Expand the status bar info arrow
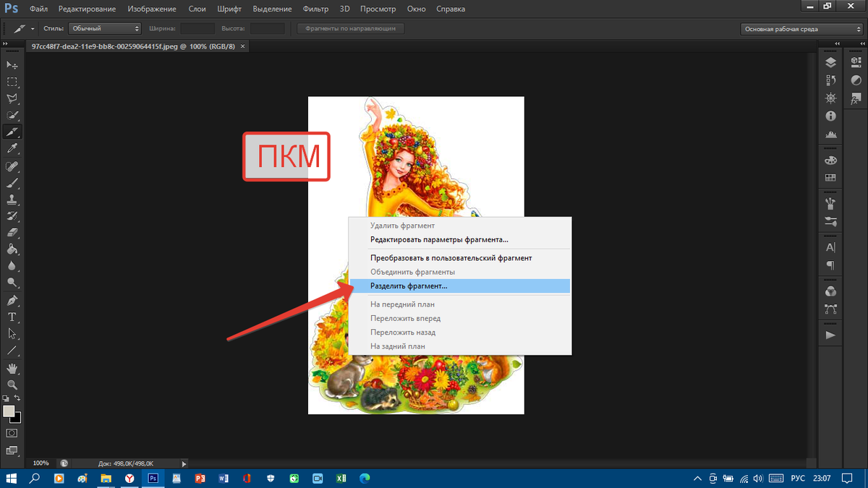The image size is (868, 488). (x=184, y=463)
